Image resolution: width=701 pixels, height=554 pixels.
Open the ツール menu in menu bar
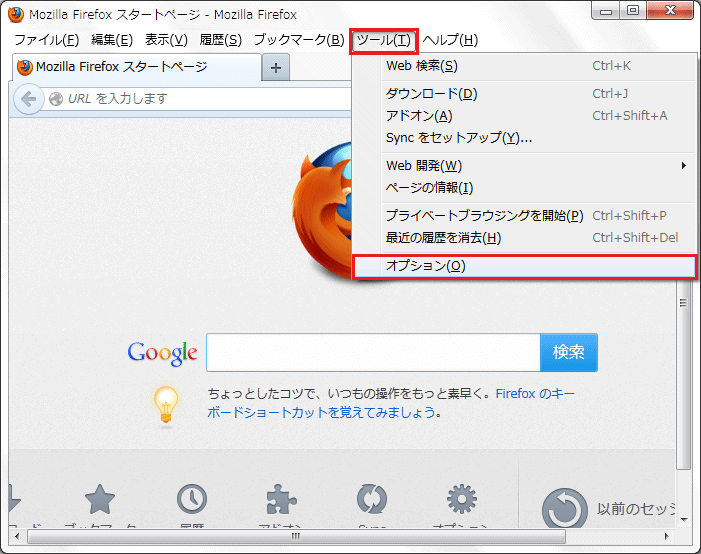click(383, 40)
